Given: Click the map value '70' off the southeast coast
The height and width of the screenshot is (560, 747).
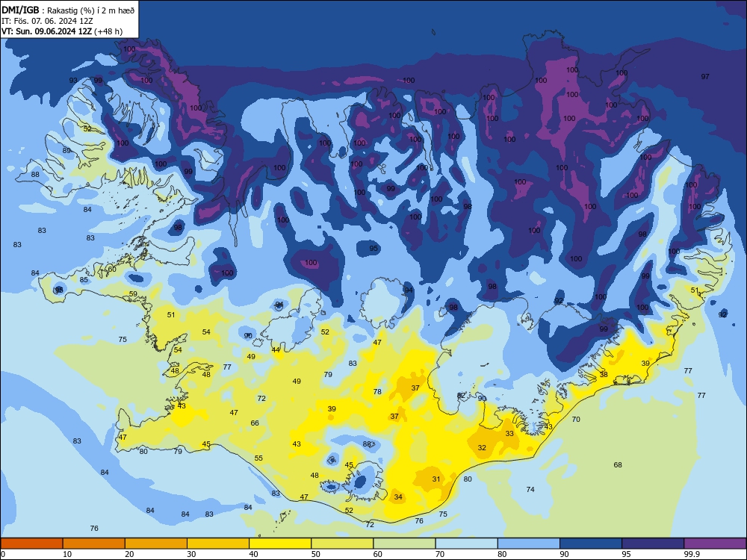Looking at the screenshot, I should [576, 419].
